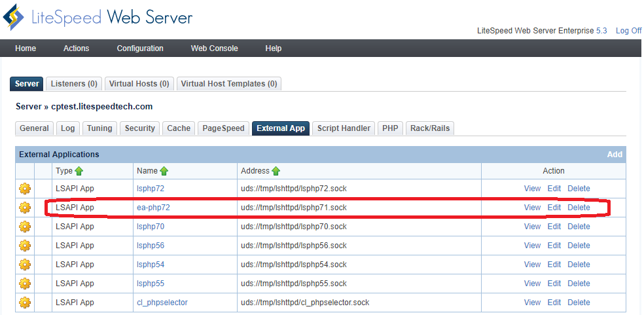The width and height of the screenshot is (644, 315).
Task: Delete the lsphp56 application
Action: coord(579,246)
